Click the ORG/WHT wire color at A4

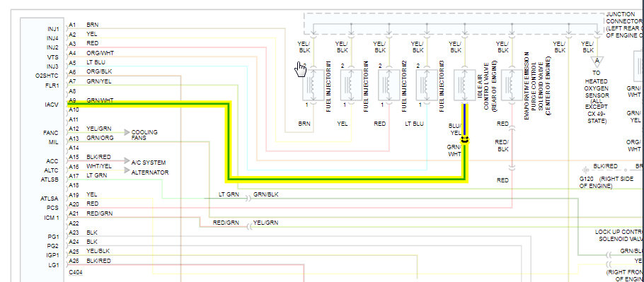tap(100, 53)
